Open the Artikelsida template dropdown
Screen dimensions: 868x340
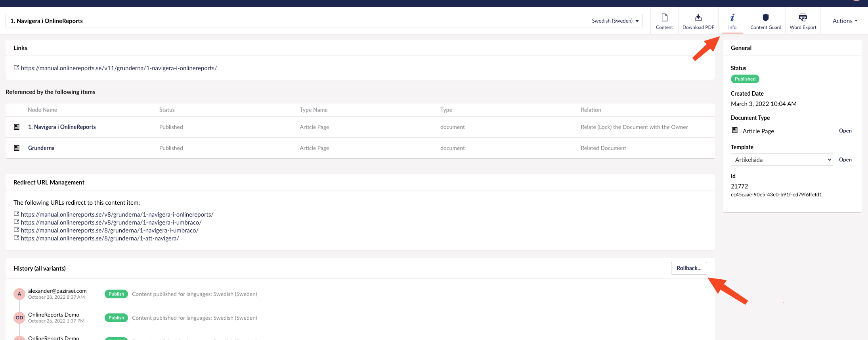[781, 159]
